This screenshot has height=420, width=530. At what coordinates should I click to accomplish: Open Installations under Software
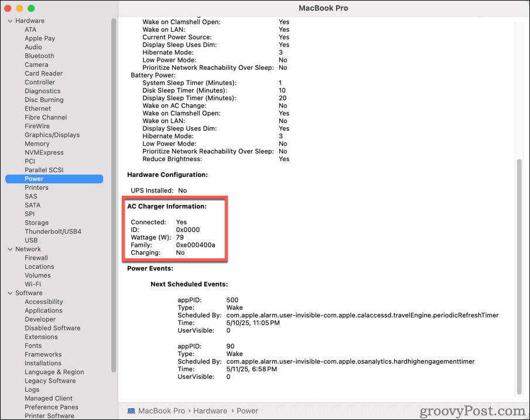[43, 364]
